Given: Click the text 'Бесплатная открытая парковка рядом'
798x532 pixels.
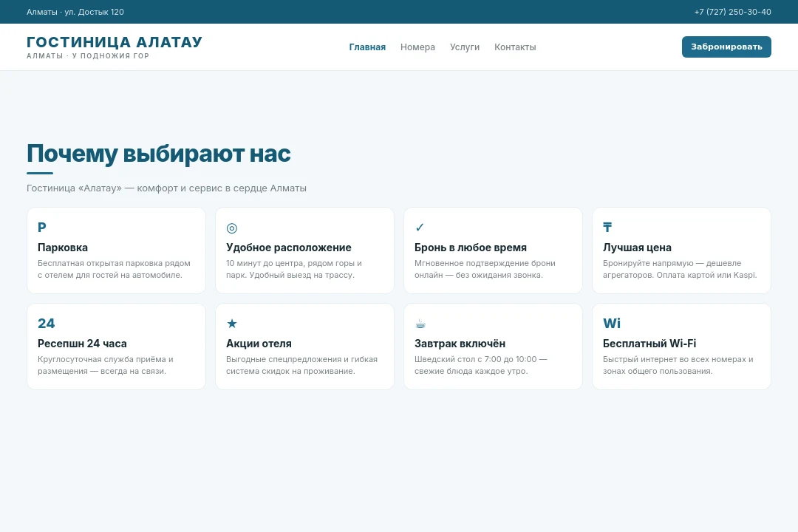Looking at the screenshot, I should tap(114, 263).
